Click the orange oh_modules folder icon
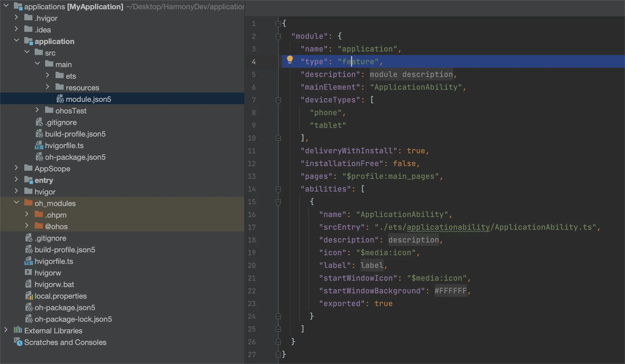Image resolution: width=625 pixels, height=364 pixels. coord(28,203)
